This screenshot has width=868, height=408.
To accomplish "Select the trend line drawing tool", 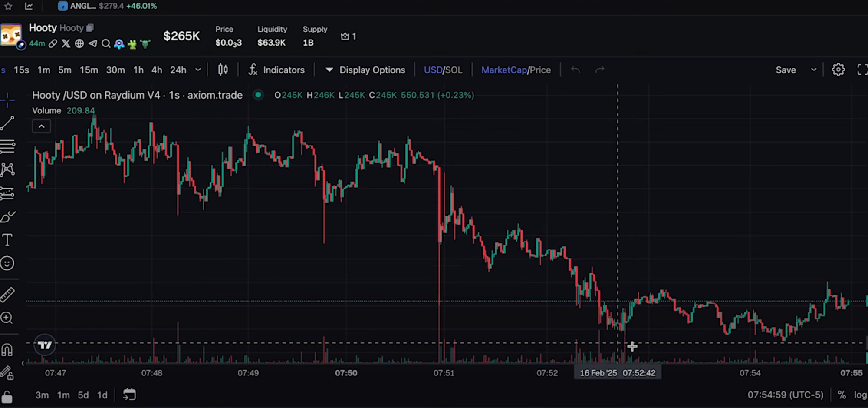I will [8, 124].
